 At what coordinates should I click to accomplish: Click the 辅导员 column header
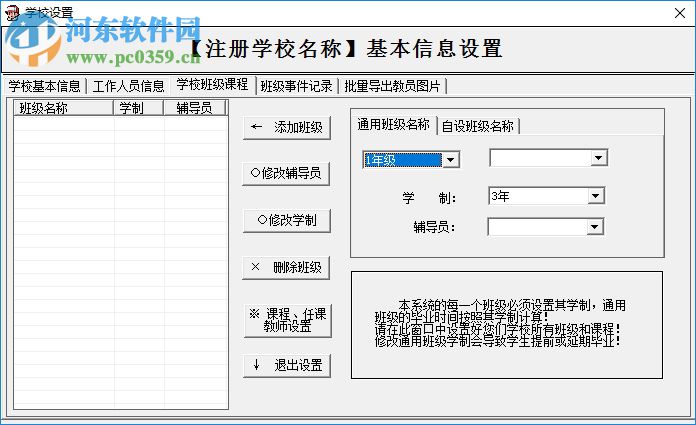coord(195,108)
